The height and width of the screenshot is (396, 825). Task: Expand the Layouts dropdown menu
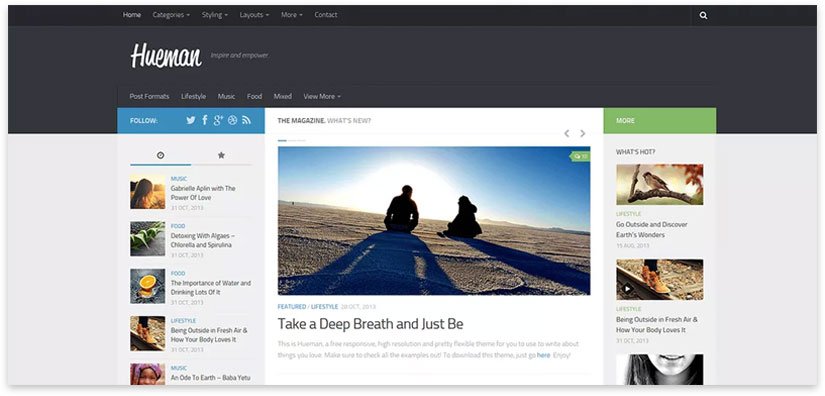(254, 15)
